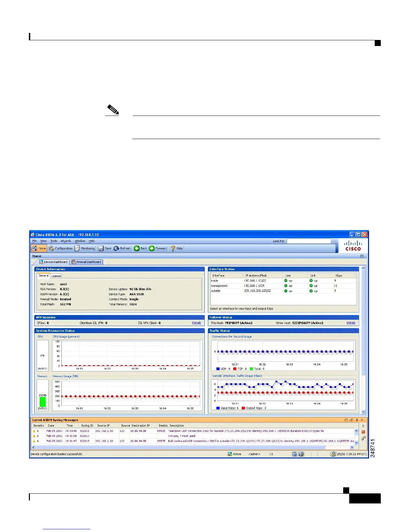The image size is (411, 532).
Task: Switch to the Firewall Dashboard tab
Action: tap(86, 262)
